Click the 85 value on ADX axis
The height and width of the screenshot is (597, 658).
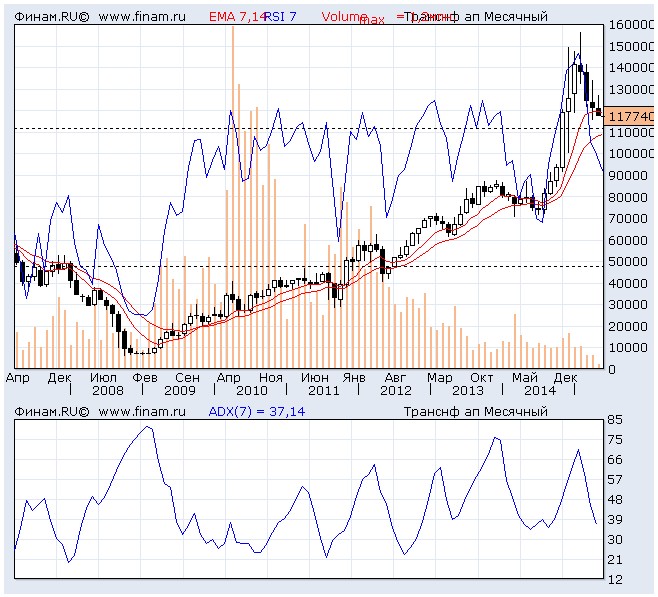click(615, 420)
